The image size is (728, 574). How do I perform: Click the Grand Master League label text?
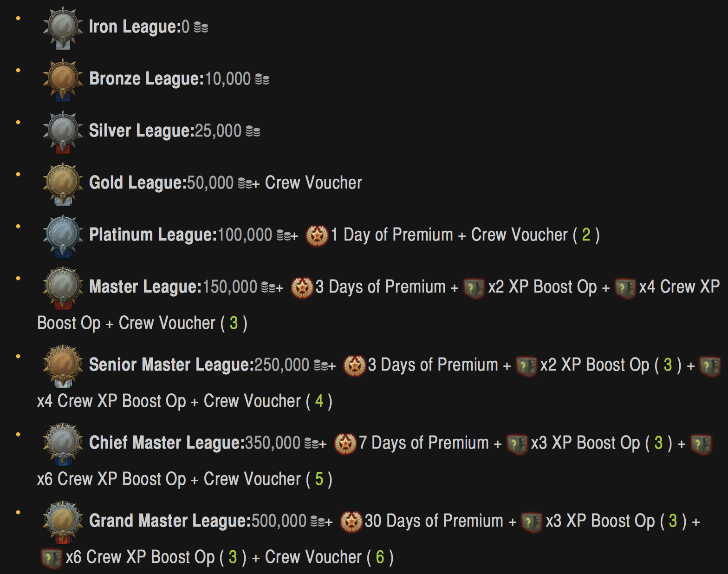click(x=170, y=521)
